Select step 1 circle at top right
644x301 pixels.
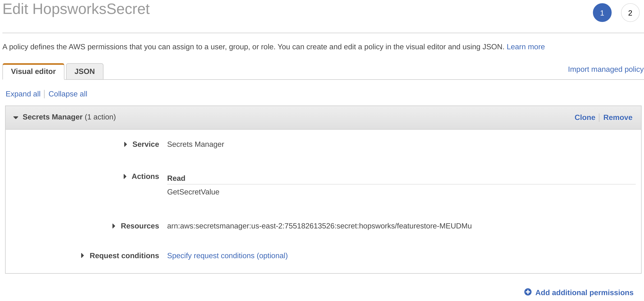coord(602,13)
